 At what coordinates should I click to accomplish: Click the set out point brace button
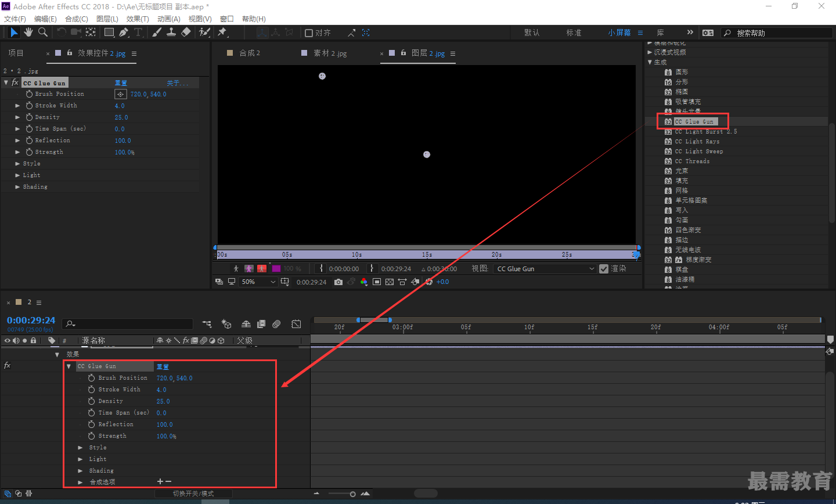point(372,268)
